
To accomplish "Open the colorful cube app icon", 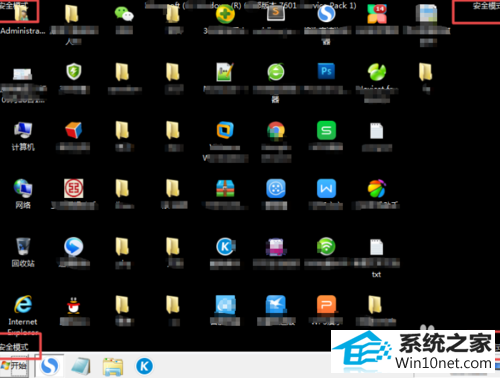I will (74, 130).
